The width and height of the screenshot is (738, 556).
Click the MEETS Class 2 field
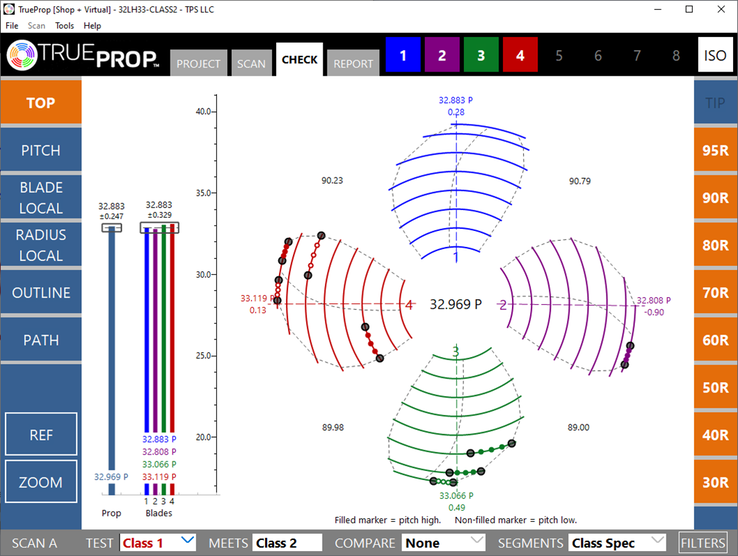[287, 543]
